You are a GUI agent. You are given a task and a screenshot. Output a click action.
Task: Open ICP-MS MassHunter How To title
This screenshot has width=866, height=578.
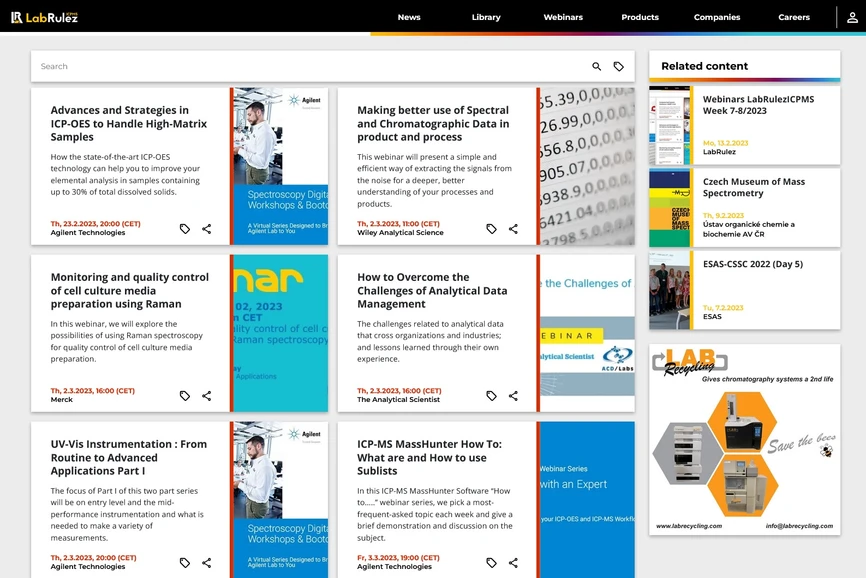(429, 457)
